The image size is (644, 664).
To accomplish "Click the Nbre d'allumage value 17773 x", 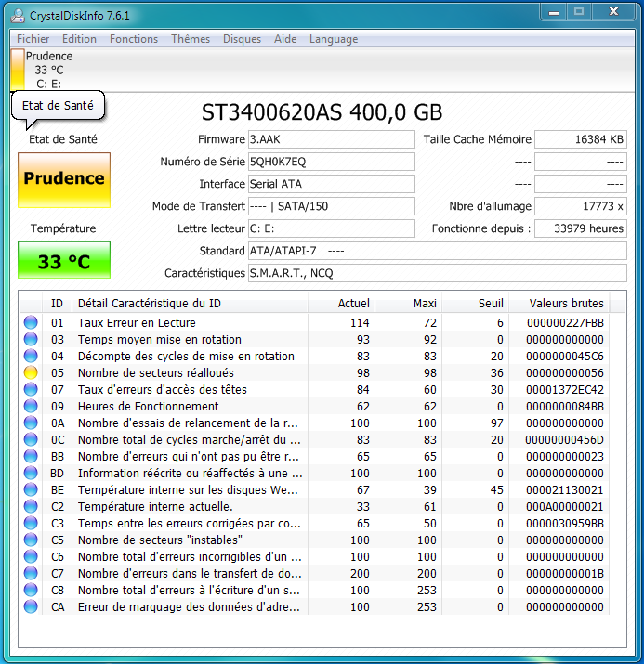I will point(581,206).
